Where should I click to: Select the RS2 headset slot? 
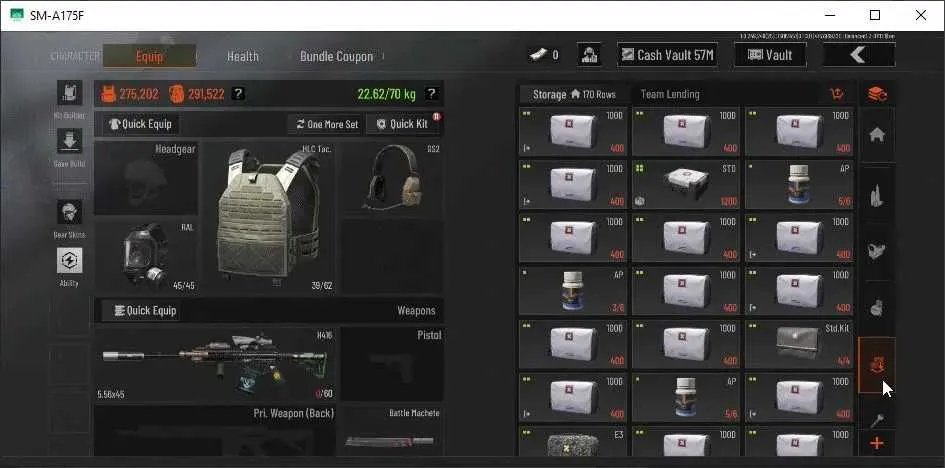point(392,178)
